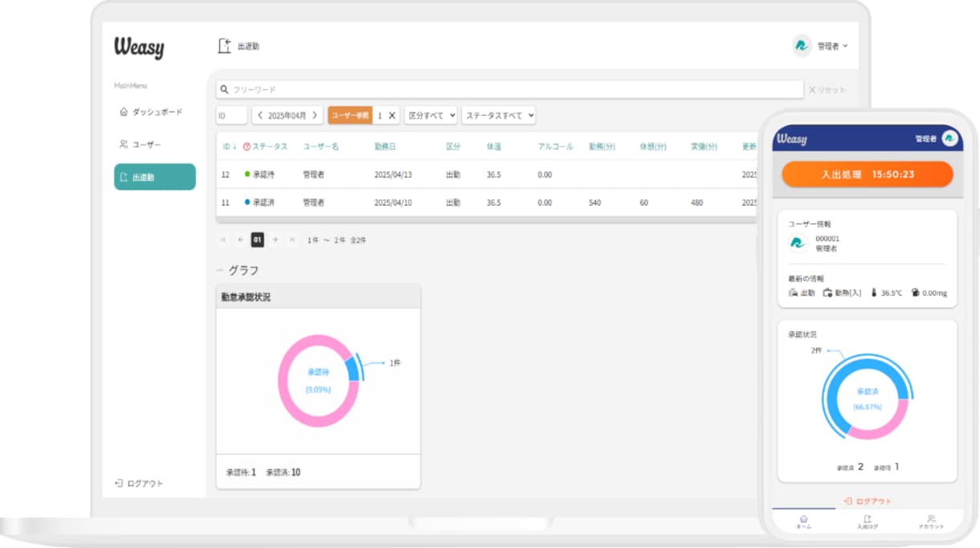Click the フリーワード search field
This screenshot has height=548, width=980.
510,89
